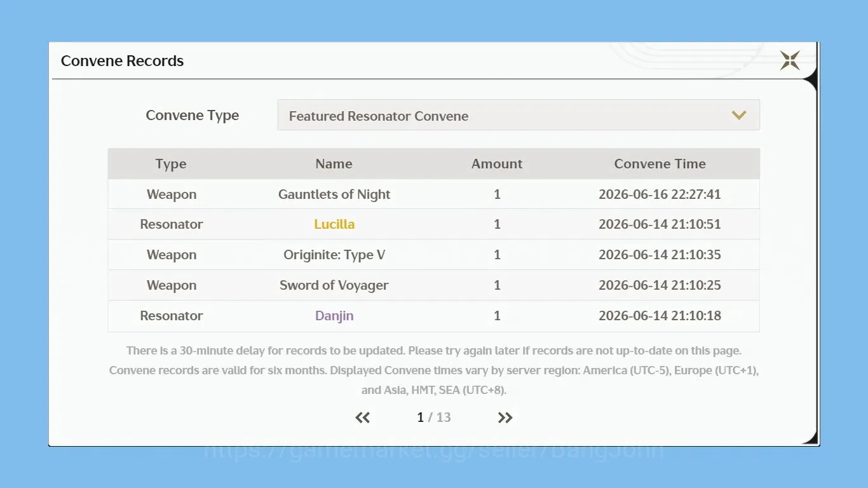This screenshot has height=488, width=868.
Task: Click the 2026-06-16 22:27:41 timestamp
Action: (x=660, y=194)
